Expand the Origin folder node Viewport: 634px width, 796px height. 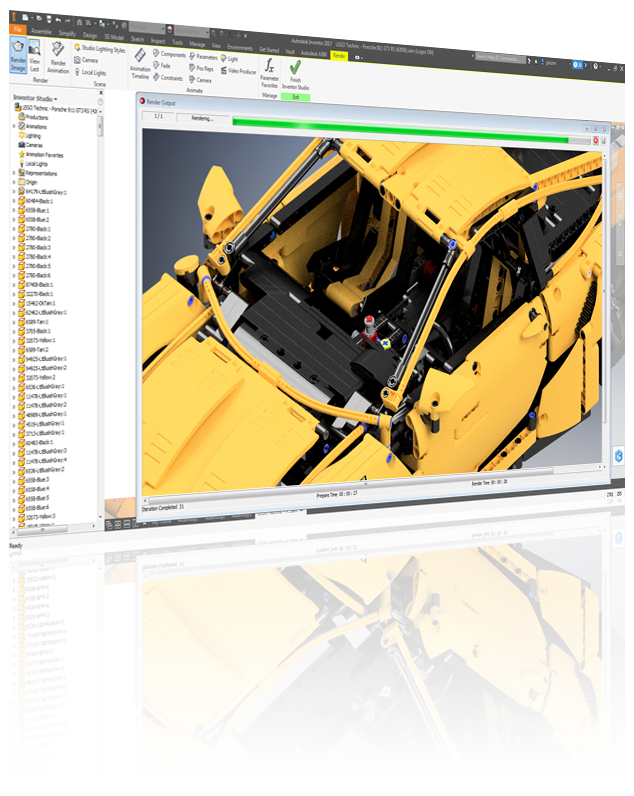coord(13,181)
